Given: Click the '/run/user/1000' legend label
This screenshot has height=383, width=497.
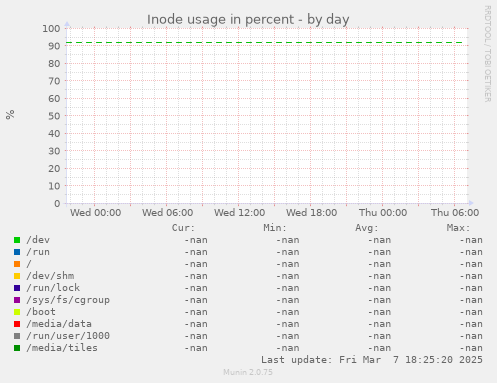Looking at the screenshot, I should pyautogui.click(x=68, y=336).
